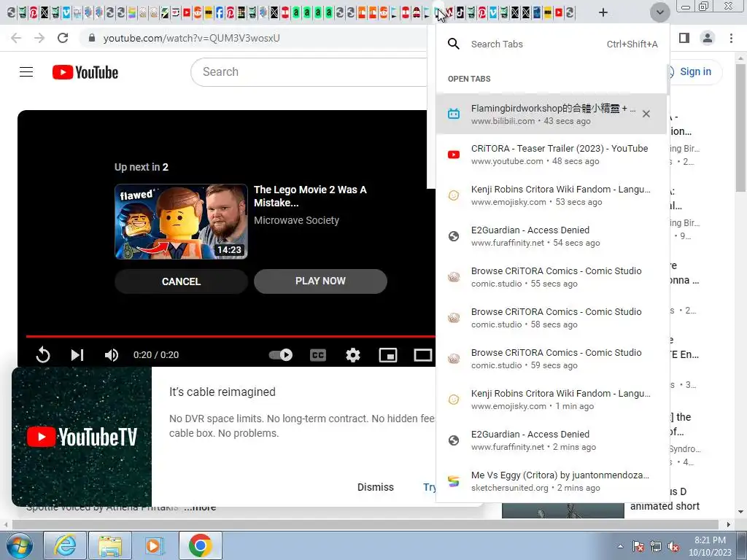Click the Windows Start button
Viewport: 747px width, 560px height.
(19, 545)
